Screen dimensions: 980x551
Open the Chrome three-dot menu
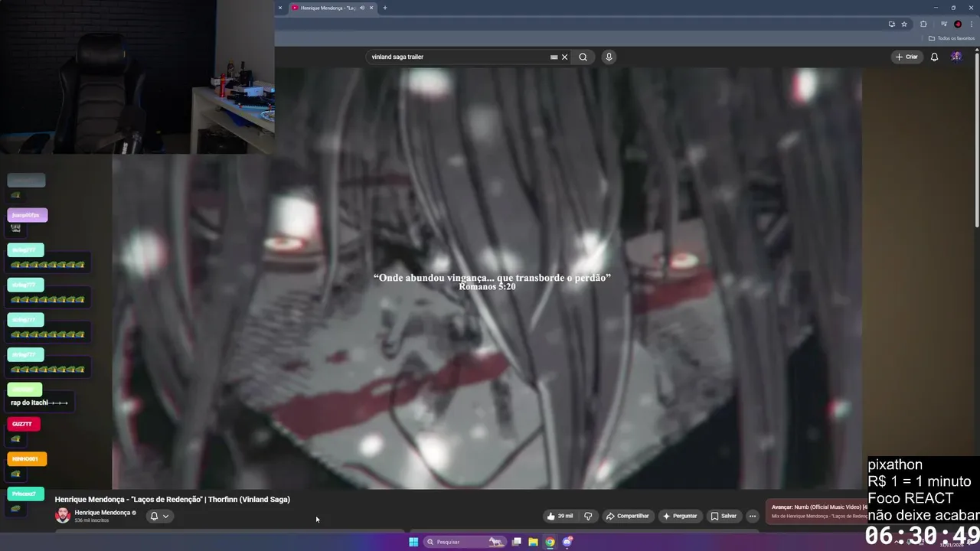pyautogui.click(x=972, y=24)
